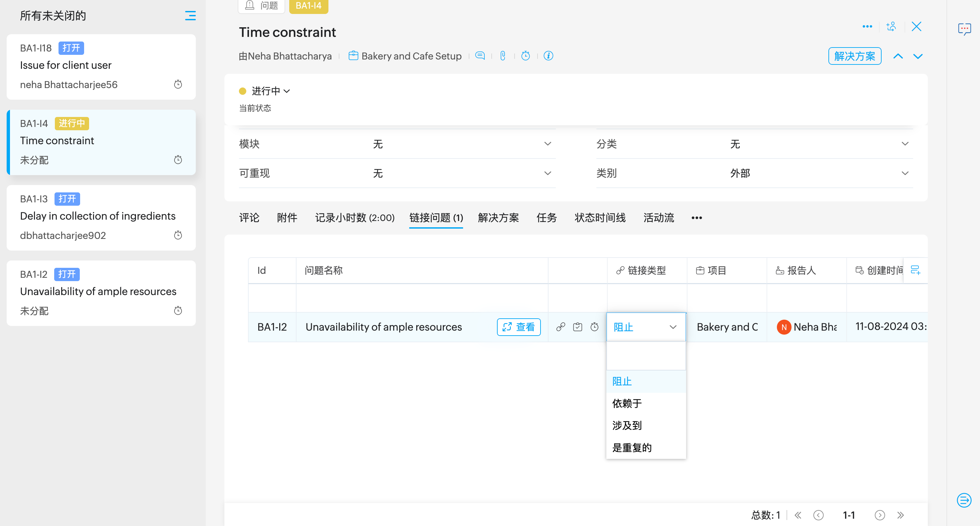Click timer icon on BA1-I18 card
This screenshot has height=526, width=980.
(x=178, y=84)
